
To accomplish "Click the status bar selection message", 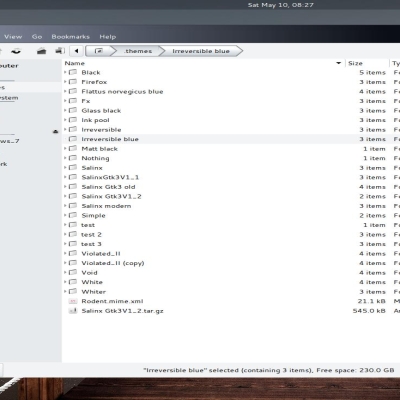I will (x=269, y=370).
